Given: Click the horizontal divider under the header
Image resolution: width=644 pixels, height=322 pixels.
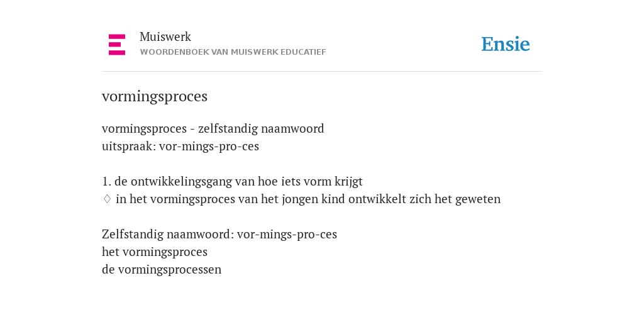Looking at the screenshot, I should pyautogui.click(x=322, y=72).
